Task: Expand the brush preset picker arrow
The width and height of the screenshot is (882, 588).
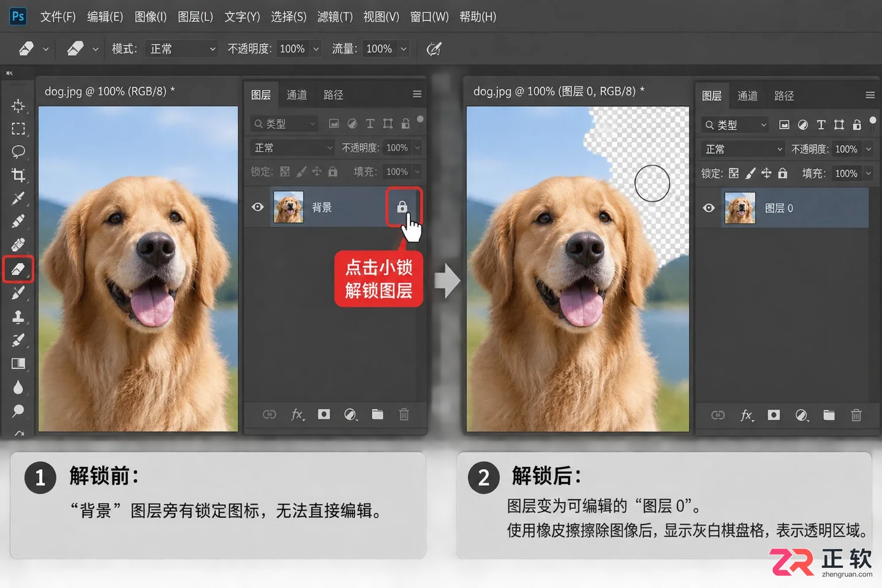Action: 96,49
